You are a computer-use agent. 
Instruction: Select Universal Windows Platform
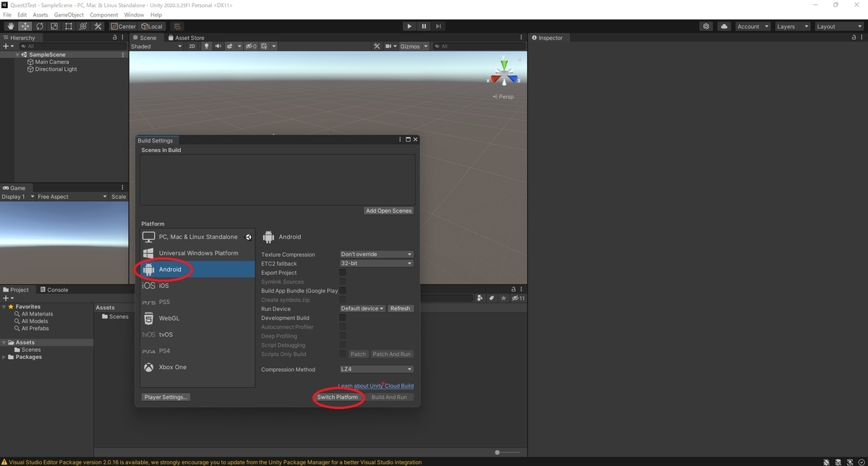tap(197, 253)
